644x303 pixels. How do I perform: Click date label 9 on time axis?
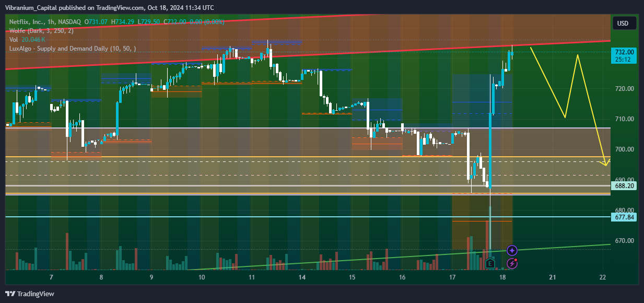(x=151, y=277)
